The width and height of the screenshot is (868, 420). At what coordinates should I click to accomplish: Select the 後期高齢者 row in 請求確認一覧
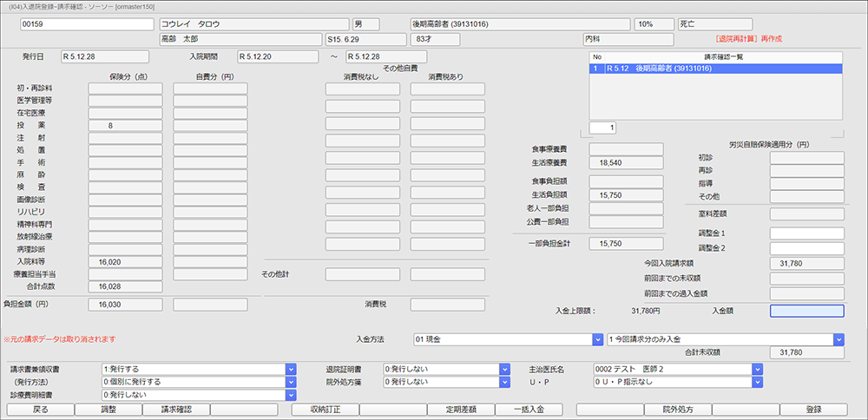pyautogui.click(x=715, y=69)
